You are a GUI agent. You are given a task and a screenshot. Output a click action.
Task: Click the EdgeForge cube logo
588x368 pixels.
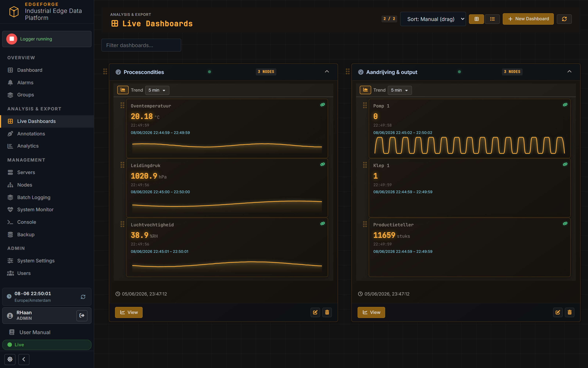tap(14, 11)
